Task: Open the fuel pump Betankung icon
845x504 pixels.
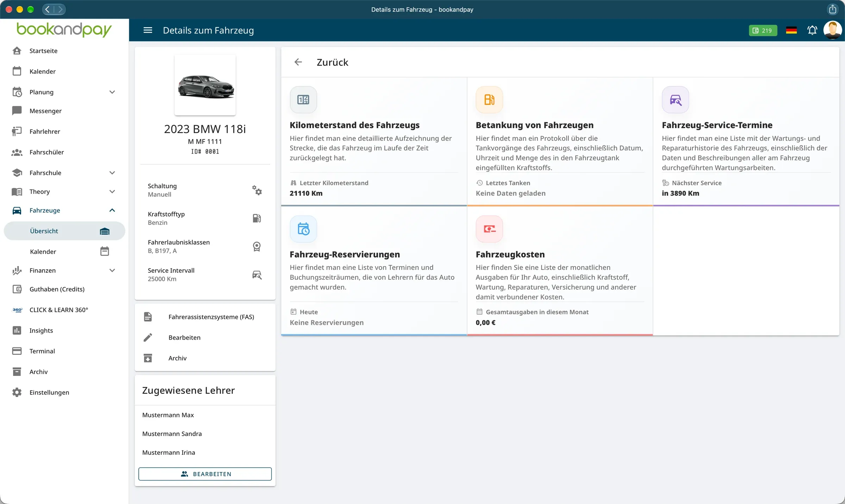Action: click(489, 100)
